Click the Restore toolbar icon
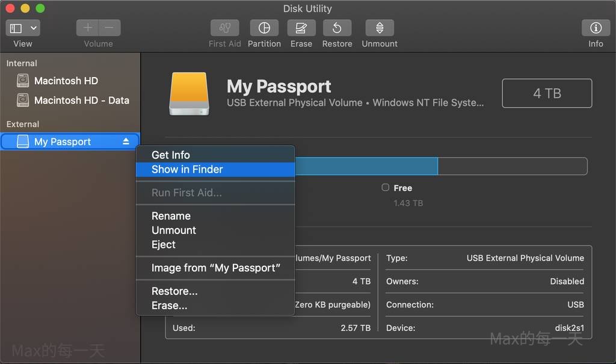 tap(337, 28)
